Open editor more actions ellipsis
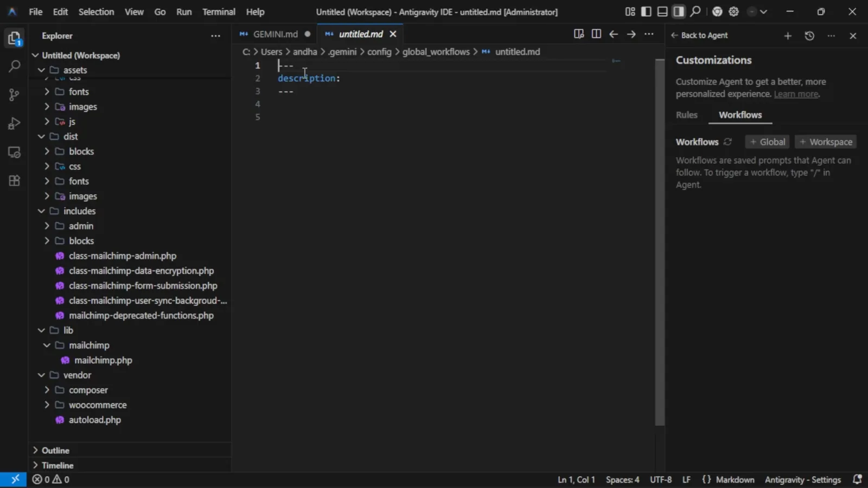The image size is (868, 488). pos(649,34)
